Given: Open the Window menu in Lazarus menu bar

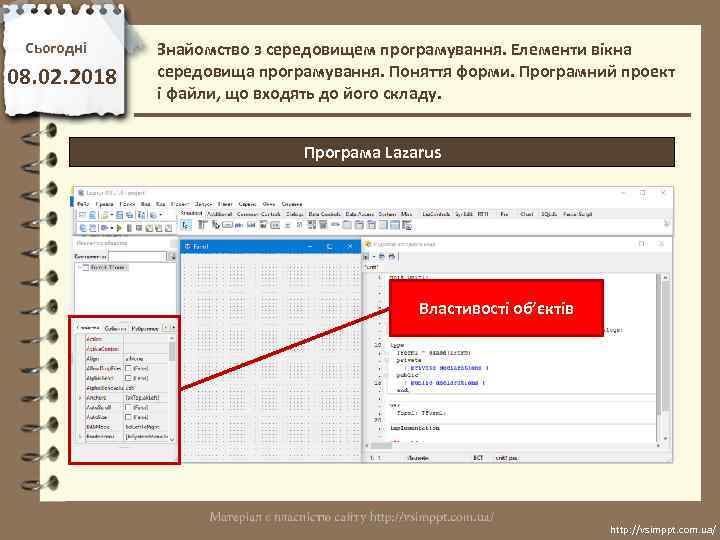Looking at the screenshot, I should coord(269,204).
